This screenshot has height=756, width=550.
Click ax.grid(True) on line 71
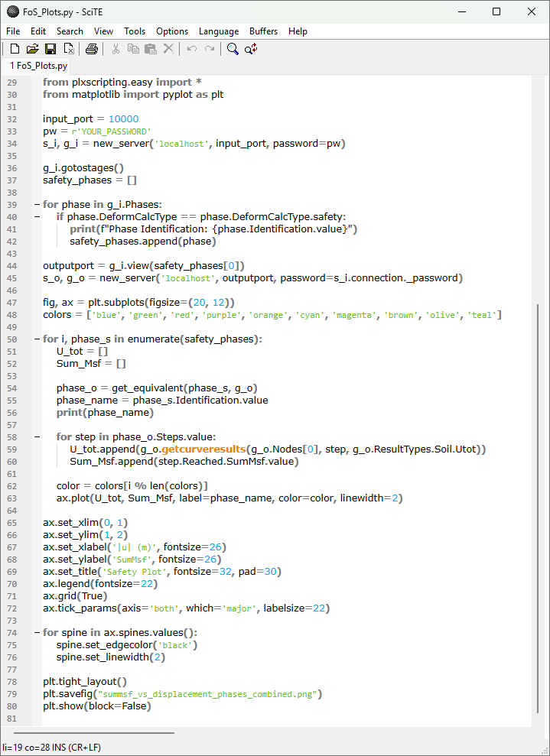[x=75, y=596]
